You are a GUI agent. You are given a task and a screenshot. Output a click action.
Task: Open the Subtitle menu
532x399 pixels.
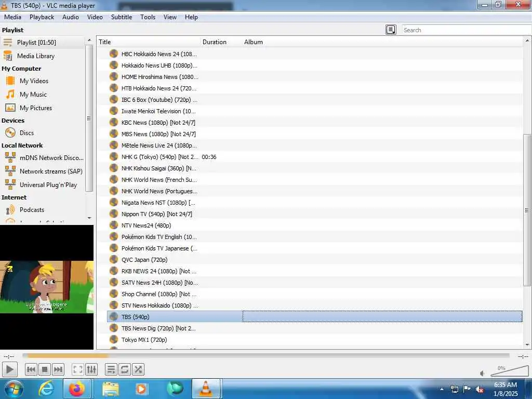coord(122,17)
